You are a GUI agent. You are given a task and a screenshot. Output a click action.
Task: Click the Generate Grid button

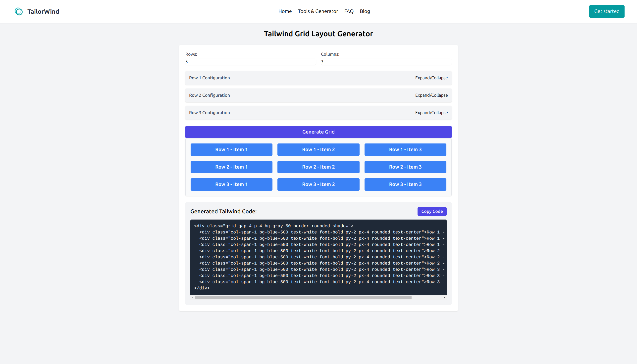coord(318,132)
